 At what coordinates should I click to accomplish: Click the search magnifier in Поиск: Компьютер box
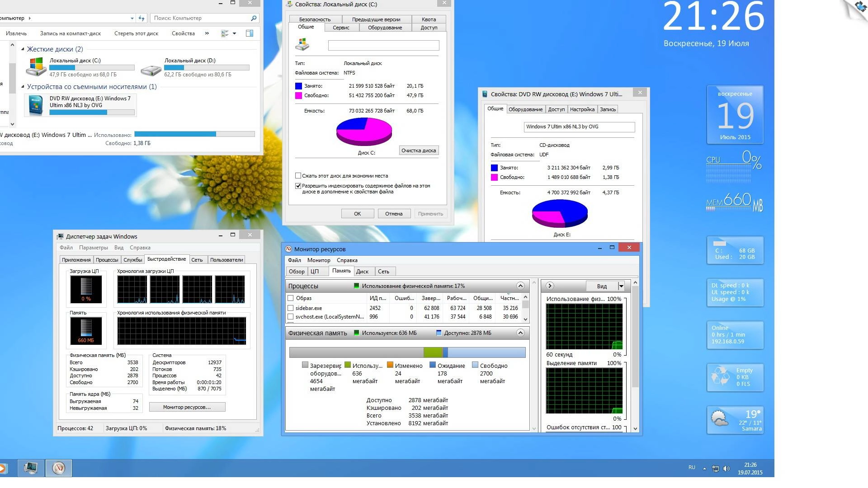click(254, 18)
